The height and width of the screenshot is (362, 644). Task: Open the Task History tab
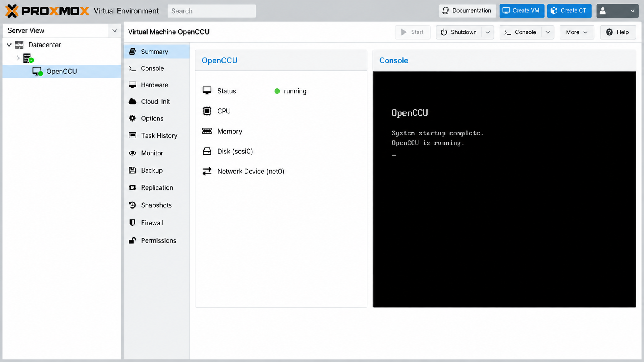click(x=156, y=135)
